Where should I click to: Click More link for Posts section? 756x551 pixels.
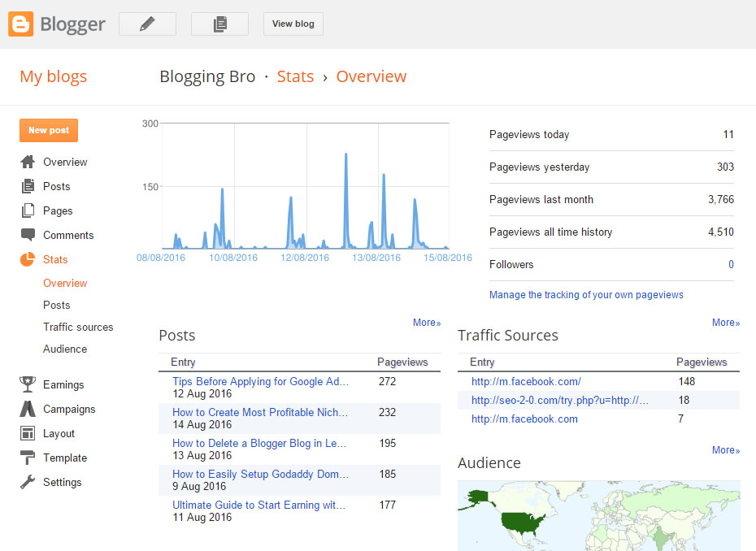[427, 323]
